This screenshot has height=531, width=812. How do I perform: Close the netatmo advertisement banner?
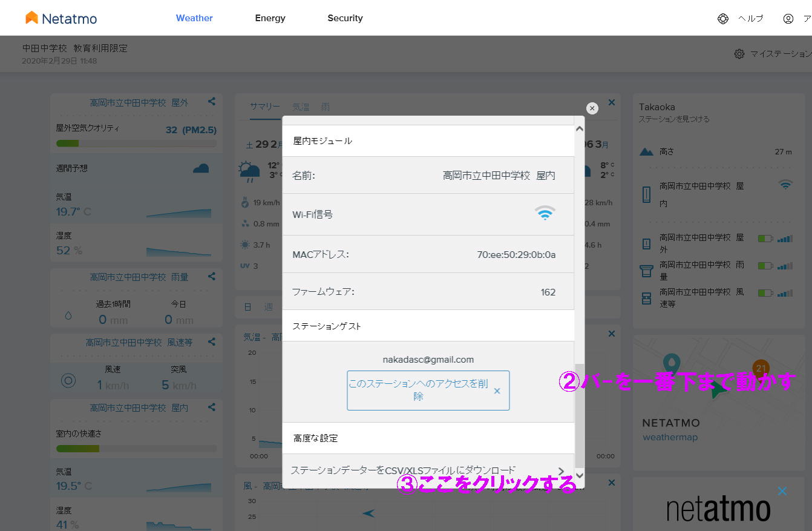tap(782, 491)
